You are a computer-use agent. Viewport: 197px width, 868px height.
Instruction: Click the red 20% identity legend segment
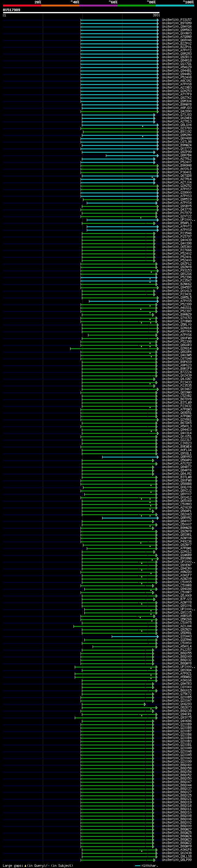click(22, 6)
